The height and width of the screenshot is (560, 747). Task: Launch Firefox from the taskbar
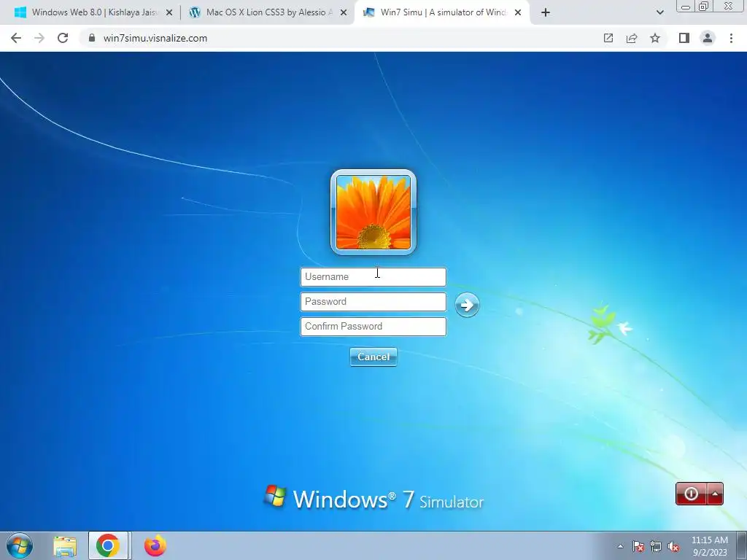155,545
